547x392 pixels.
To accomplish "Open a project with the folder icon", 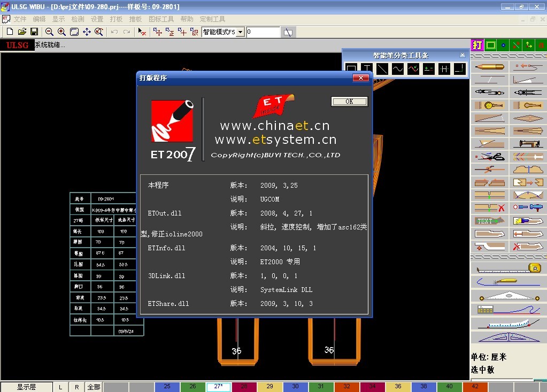I will click(22, 32).
